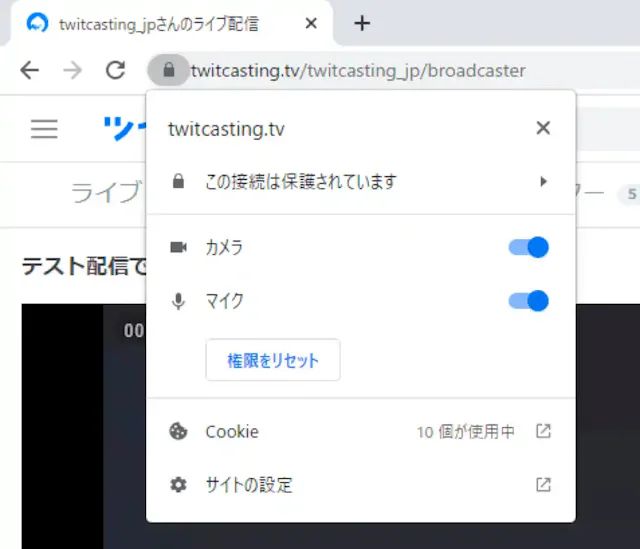640x549 pixels.
Task: Expand この接続は保護されています connection details
Action: (361, 181)
